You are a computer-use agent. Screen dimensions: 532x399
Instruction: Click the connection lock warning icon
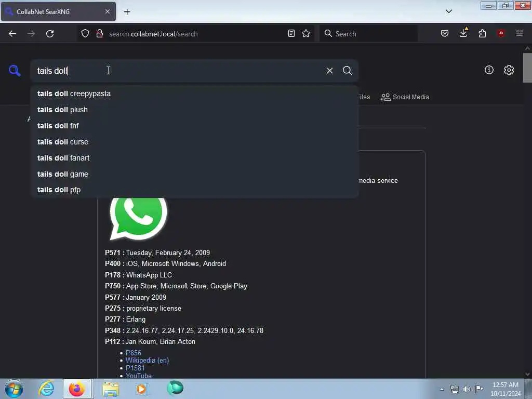pos(100,33)
